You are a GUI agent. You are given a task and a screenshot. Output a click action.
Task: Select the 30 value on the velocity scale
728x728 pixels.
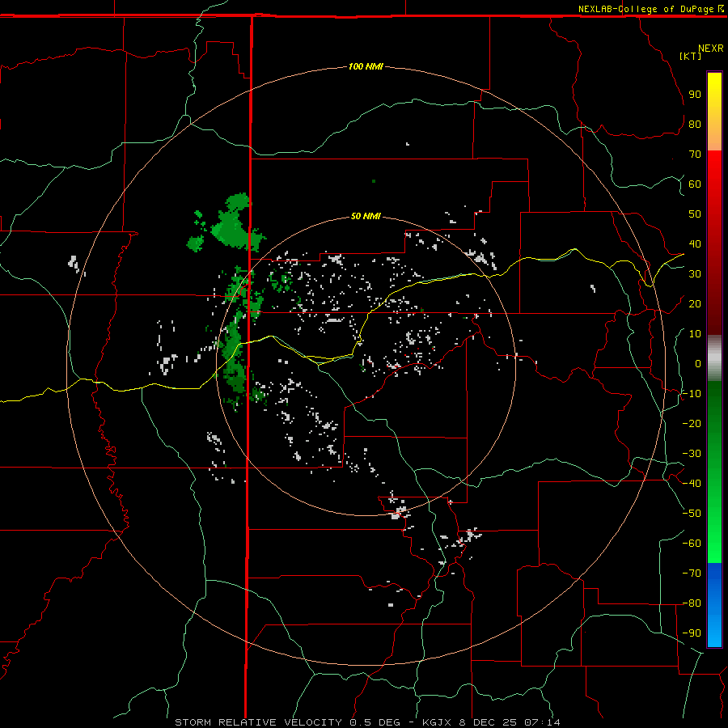click(695, 274)
